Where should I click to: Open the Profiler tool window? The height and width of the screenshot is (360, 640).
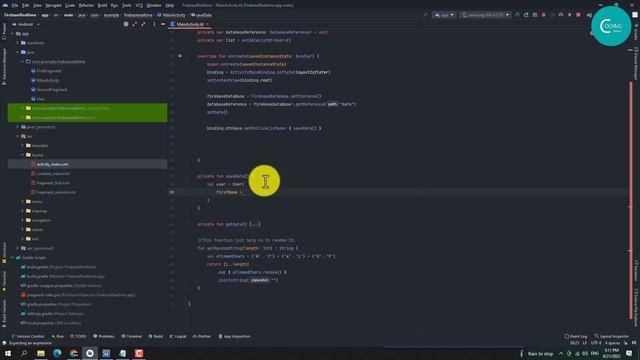point(202,336)
